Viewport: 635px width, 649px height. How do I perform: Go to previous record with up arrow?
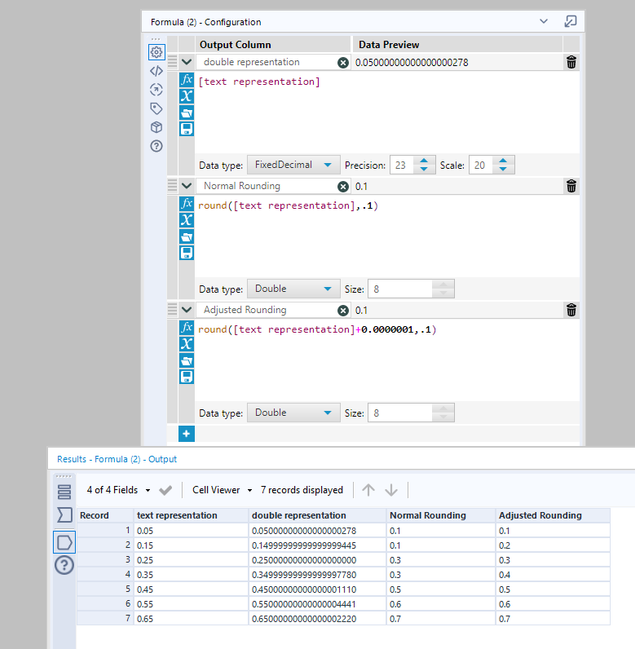pos(368,490)
